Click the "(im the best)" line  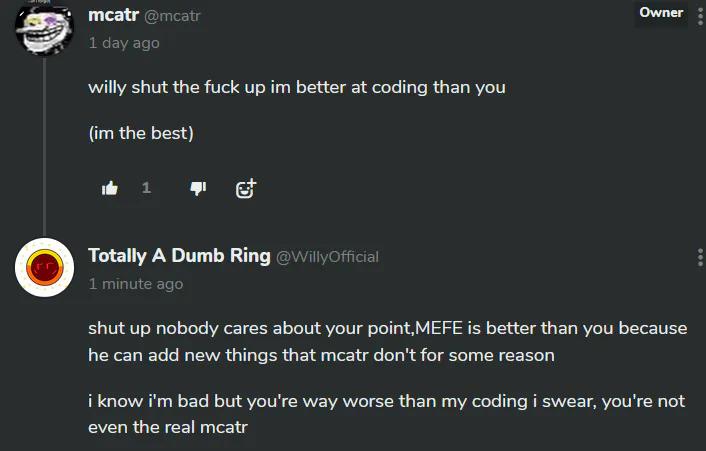(141, 134)
